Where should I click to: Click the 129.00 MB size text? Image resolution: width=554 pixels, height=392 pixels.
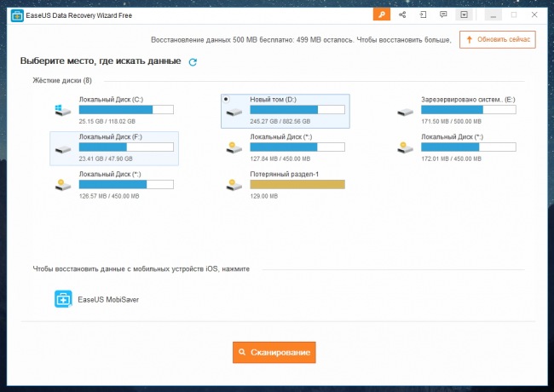coord(264,196)
